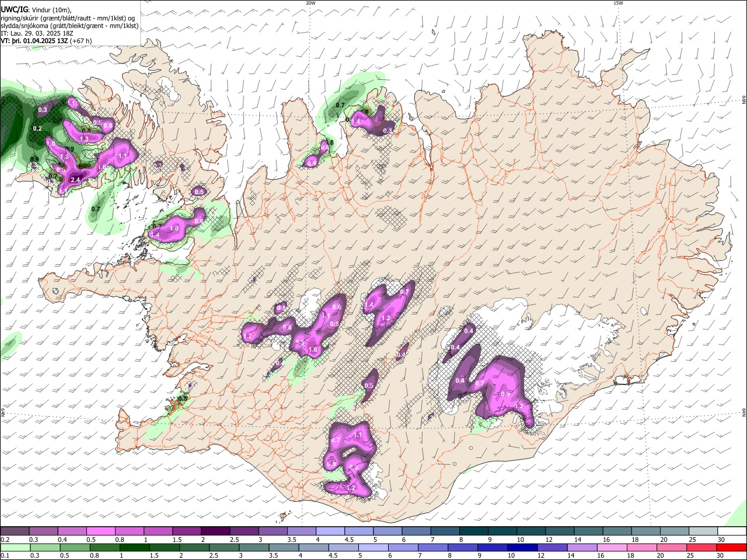747x560 pixels.
Task: Click the rain legend swatch labeled 2.5
Action: pos(223,548)
